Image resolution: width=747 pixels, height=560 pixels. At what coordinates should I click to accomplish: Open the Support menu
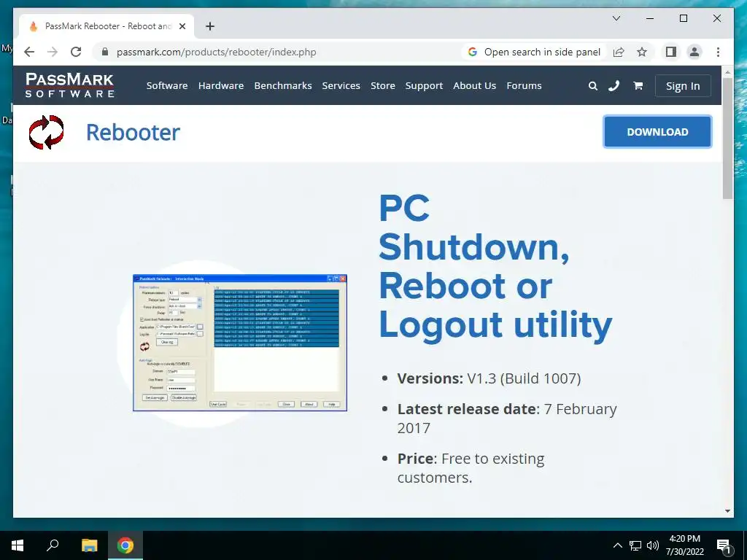click(424, 86)
